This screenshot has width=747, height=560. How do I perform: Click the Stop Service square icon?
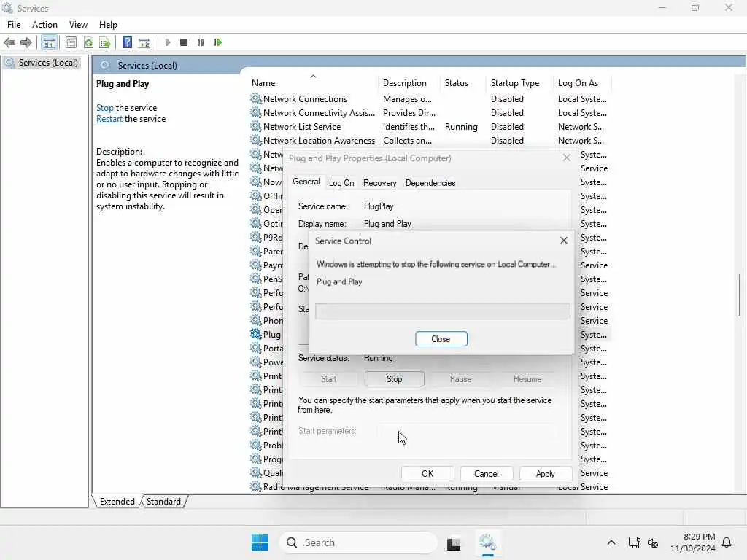(184, 42)
